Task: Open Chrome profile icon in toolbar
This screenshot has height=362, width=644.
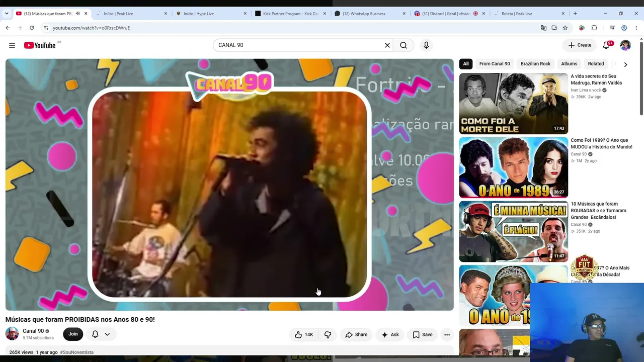Action: tap(624, 28)
